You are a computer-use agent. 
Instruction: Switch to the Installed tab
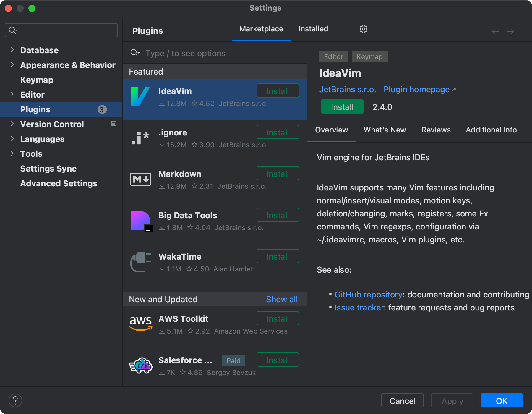pos(313,29)
